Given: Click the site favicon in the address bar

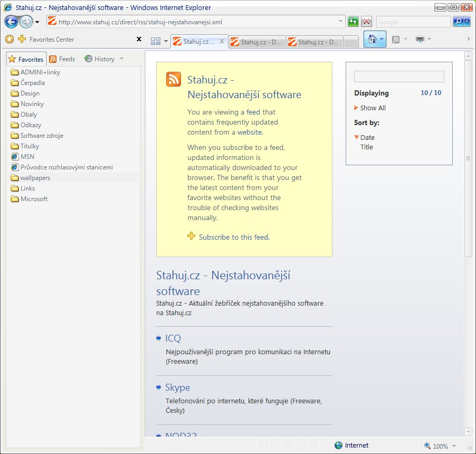Looking at the screenshot, I should point(52,21).
